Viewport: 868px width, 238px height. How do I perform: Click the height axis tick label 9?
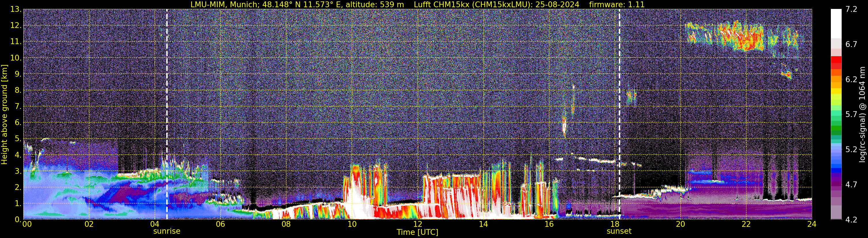click(18, 74)
